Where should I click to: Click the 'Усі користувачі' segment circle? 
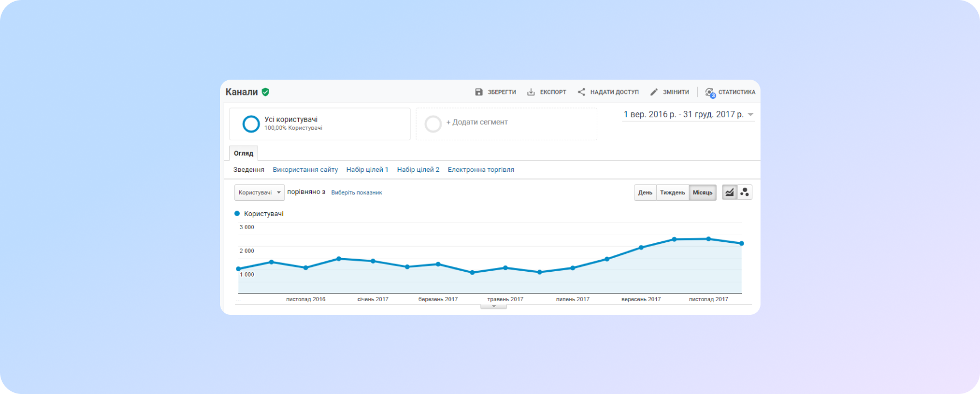(251, 124)
